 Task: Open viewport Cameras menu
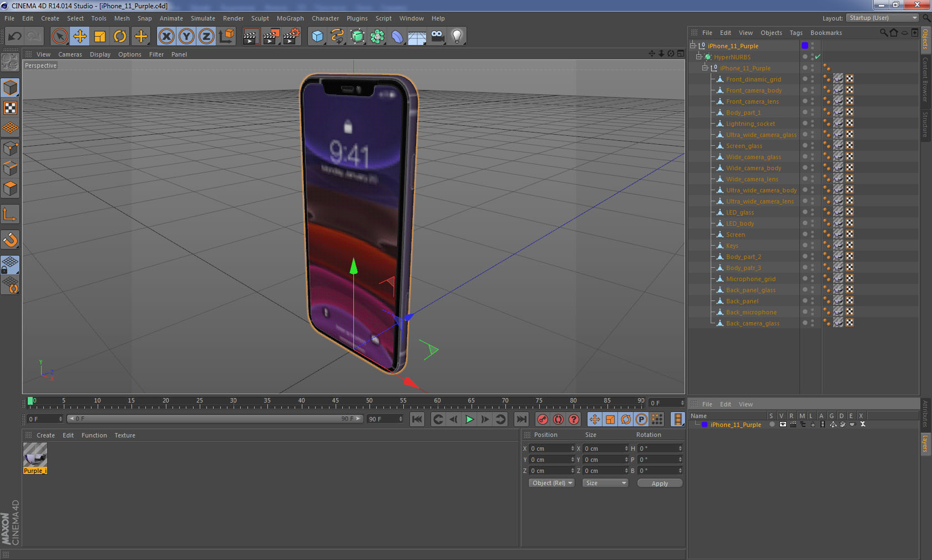pyautogui.click(x=70, y=54)
